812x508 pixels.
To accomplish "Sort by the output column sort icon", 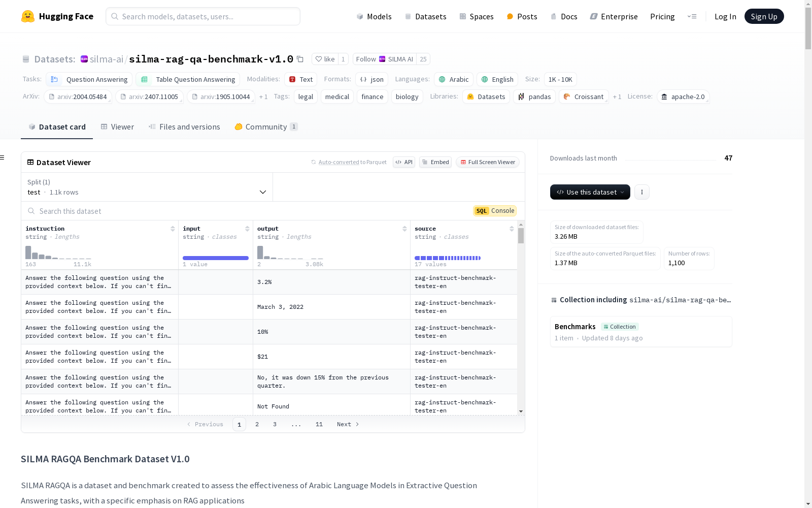I will pyautogui.click(x=404, y=229).
